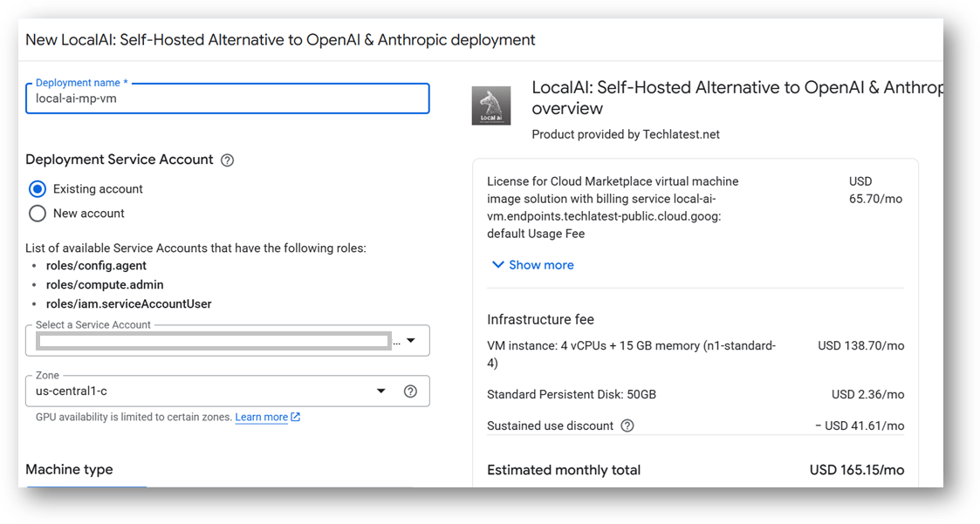Click the truncated ellipsis in the service account field
This screenshot has height=524, width=980.
pyautogui.click(x=396, y=343)
